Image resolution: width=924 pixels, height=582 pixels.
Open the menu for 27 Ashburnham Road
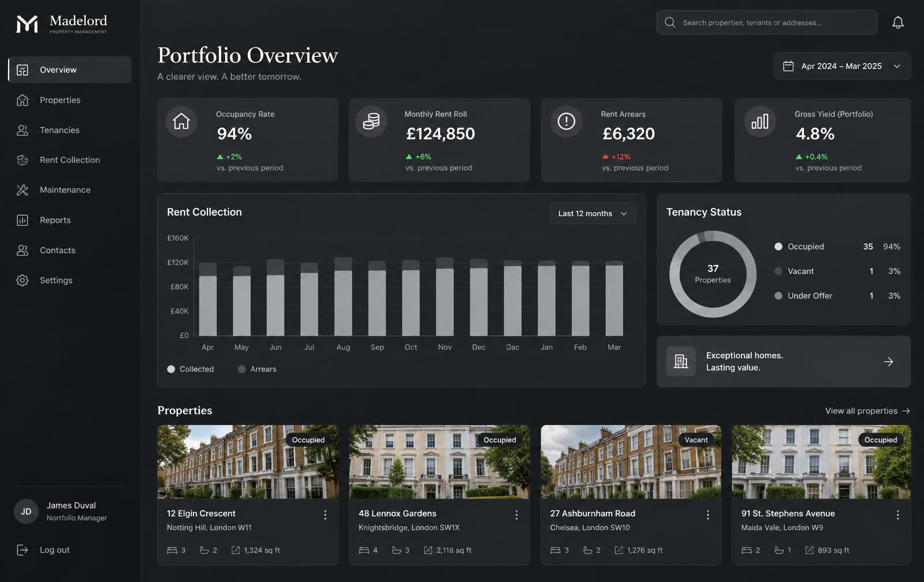pos(707,515)
